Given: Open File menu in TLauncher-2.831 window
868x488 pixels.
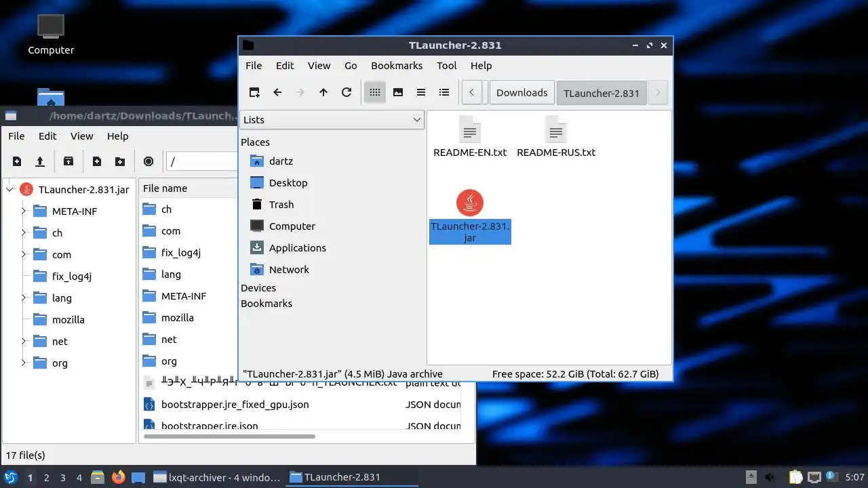Looking at the screenshot, I should click(254, 66).
